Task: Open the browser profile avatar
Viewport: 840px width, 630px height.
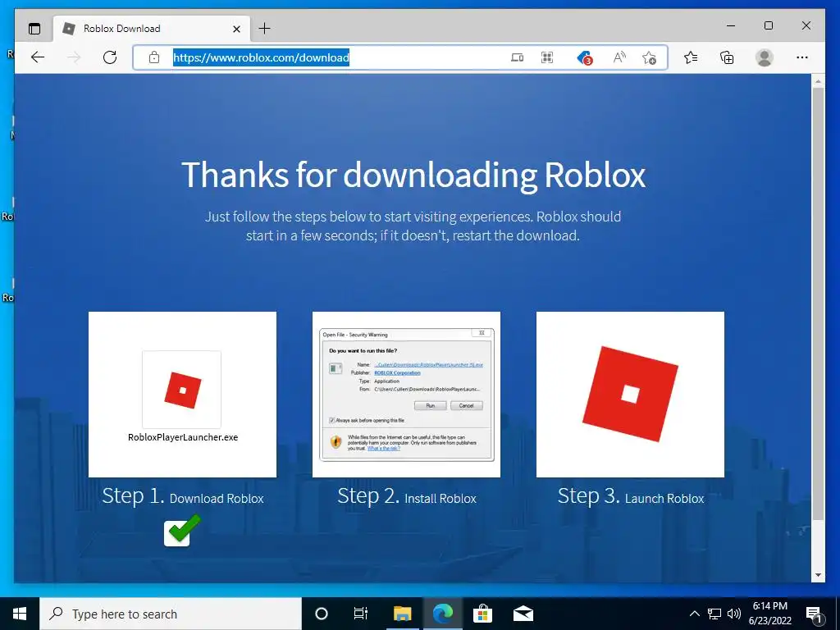Action: tap(765, 57)
